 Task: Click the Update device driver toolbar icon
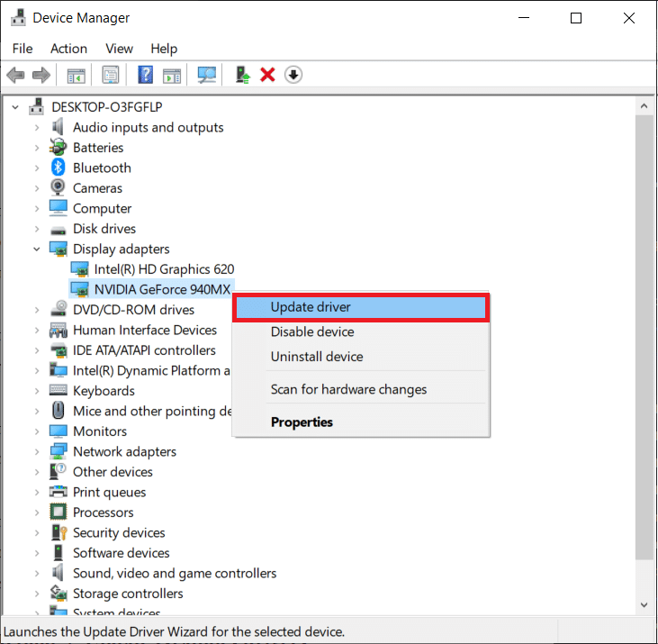(x=242, y=75)
